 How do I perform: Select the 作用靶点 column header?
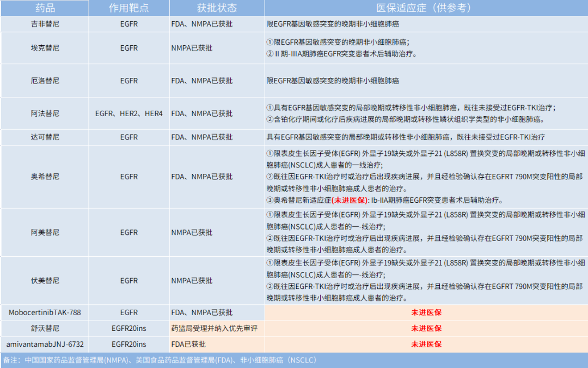(x=130, y=8)
